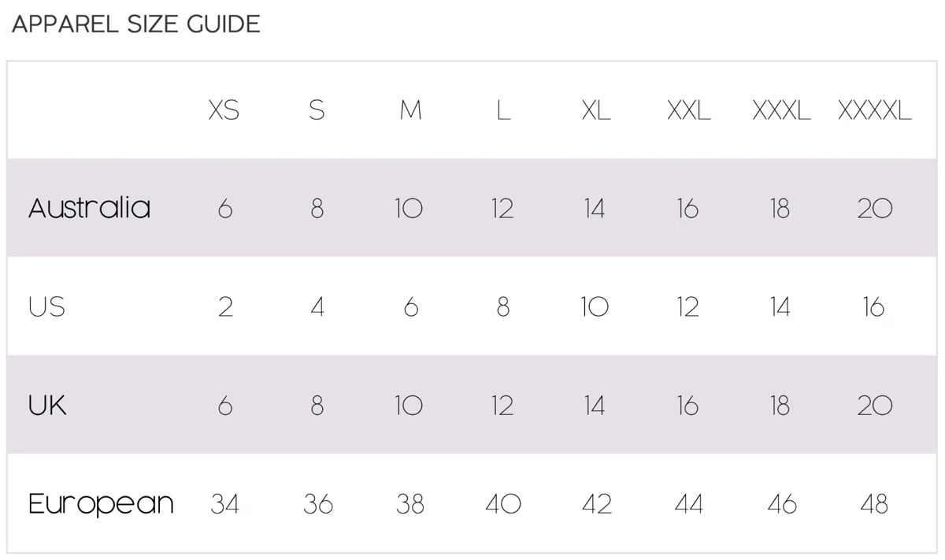Viewport: 945px width, 560px height.
Task: Select the UK row label
Action: pyautogui.click(x=47, y=405)
